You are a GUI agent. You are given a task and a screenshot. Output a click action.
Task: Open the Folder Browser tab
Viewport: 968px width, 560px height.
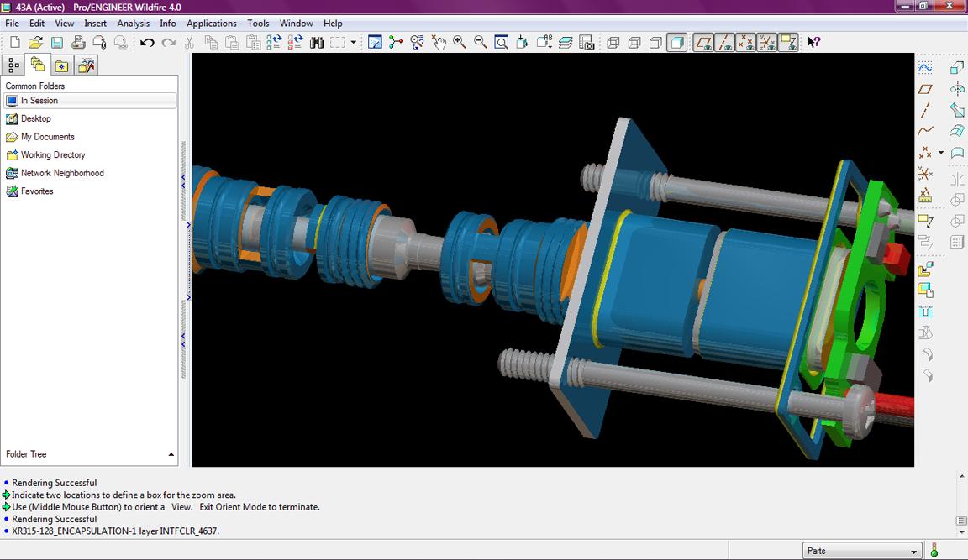(38, 64)
